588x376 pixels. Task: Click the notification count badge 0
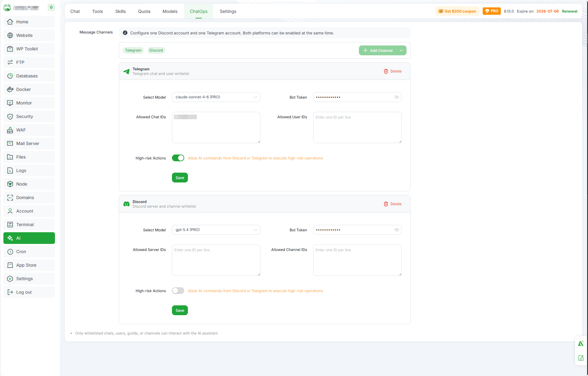(51, 7)
